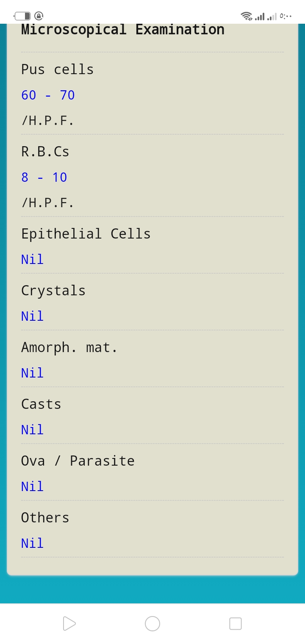Screen dimensions: 305x644
Task: Tap the Pus cells row label
Action: click(x=57, y=69)
